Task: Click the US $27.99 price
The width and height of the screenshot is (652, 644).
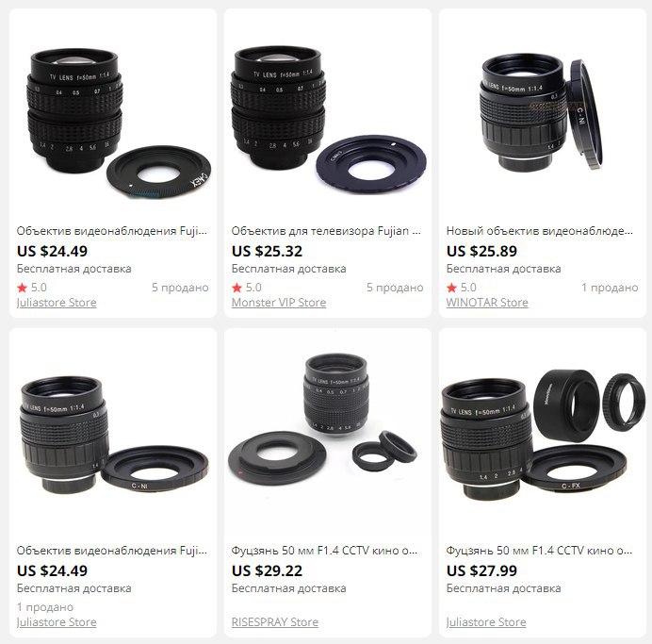Action: coord(481,570)
